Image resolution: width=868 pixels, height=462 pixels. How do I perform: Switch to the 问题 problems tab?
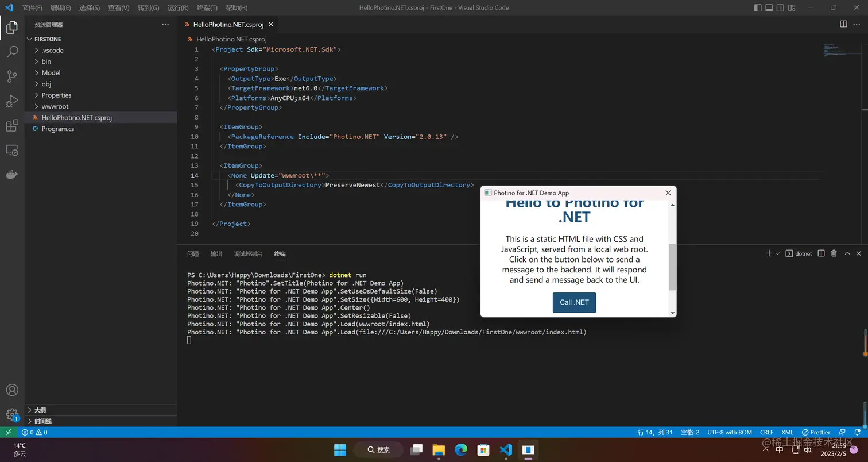tap(193, 253)
